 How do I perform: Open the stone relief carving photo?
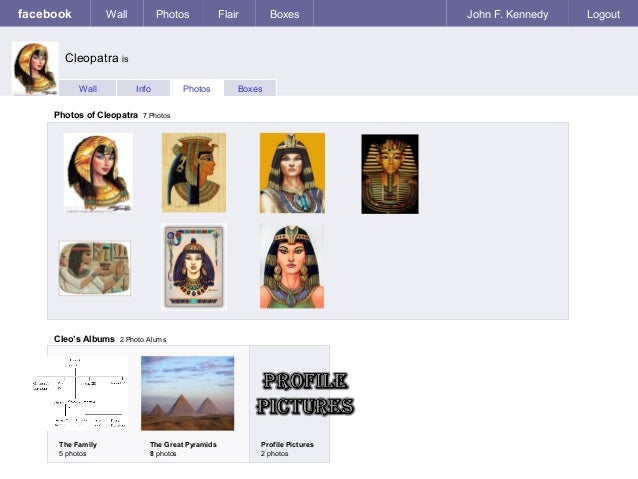[x=94, y=268]
